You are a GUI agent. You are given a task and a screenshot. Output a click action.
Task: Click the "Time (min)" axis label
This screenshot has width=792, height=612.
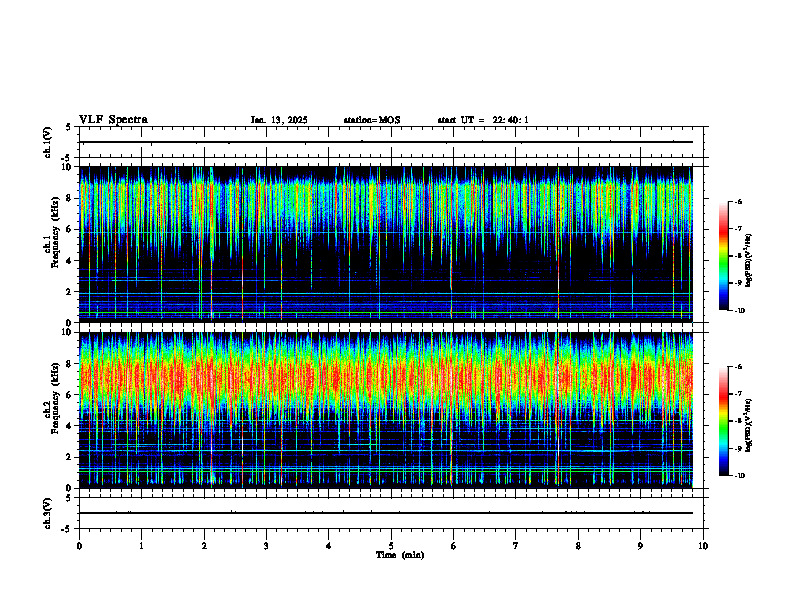pyautogui.click(x=400, y=555)
